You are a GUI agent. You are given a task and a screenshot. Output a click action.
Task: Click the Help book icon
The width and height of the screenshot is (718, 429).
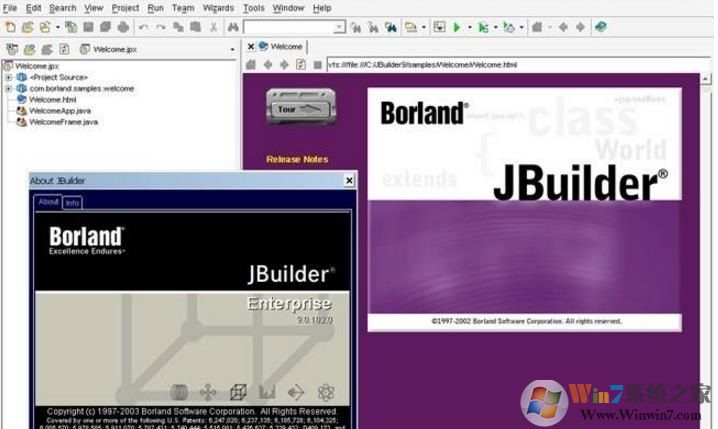[x=601, y=27]
